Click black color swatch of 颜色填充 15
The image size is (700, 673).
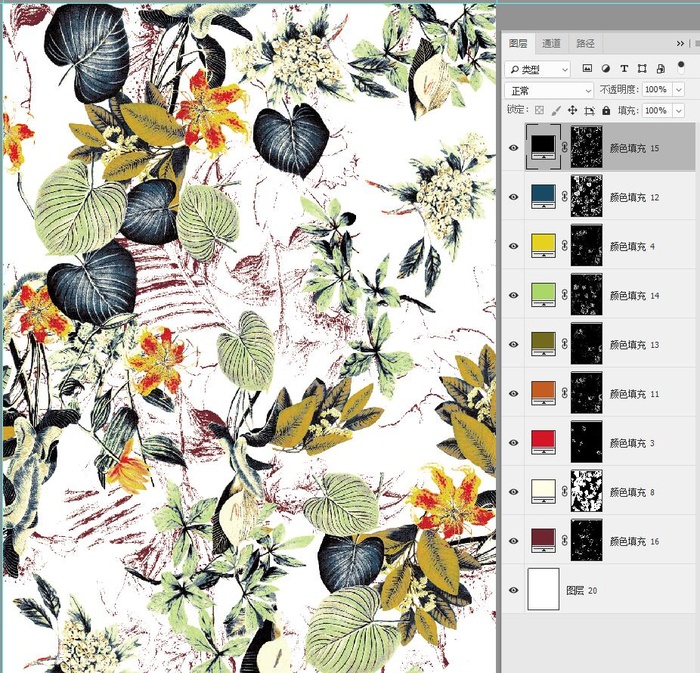pyautogui.click(x=543, y=147)
